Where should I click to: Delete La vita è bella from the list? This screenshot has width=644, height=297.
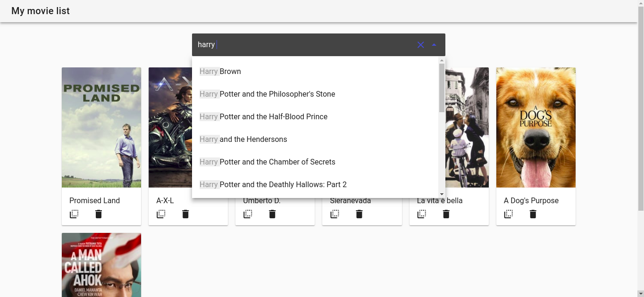pyautogui.click(x=446, y=214)
